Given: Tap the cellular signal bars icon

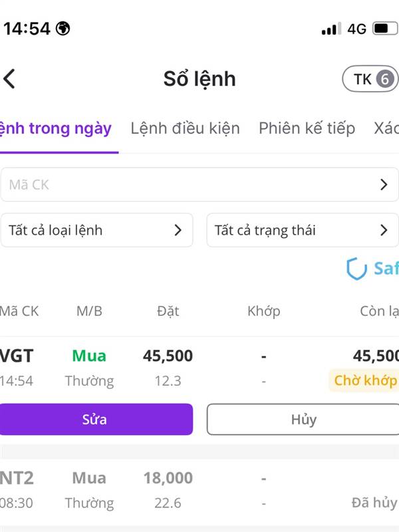Looking at the screenshot, I should [x=330, y=29].
